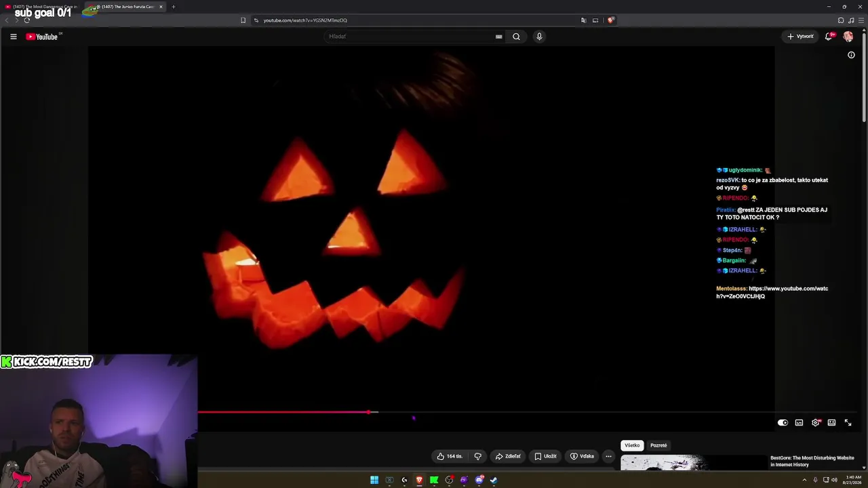Open 'BestGore: The Most Disturbing Website' title
The image size is (868, 488).
pos(812,461)
